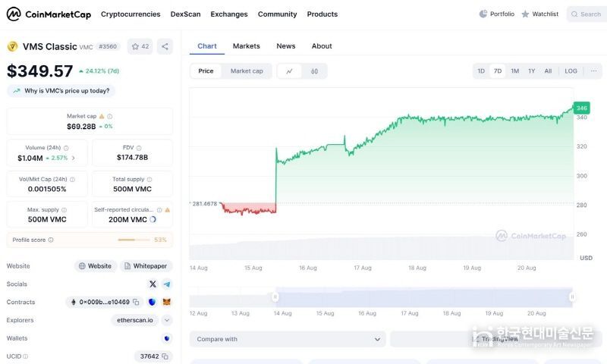Copy the UCID 37642 value
This screenshot has width=607, height=364.
click(165, 356)
